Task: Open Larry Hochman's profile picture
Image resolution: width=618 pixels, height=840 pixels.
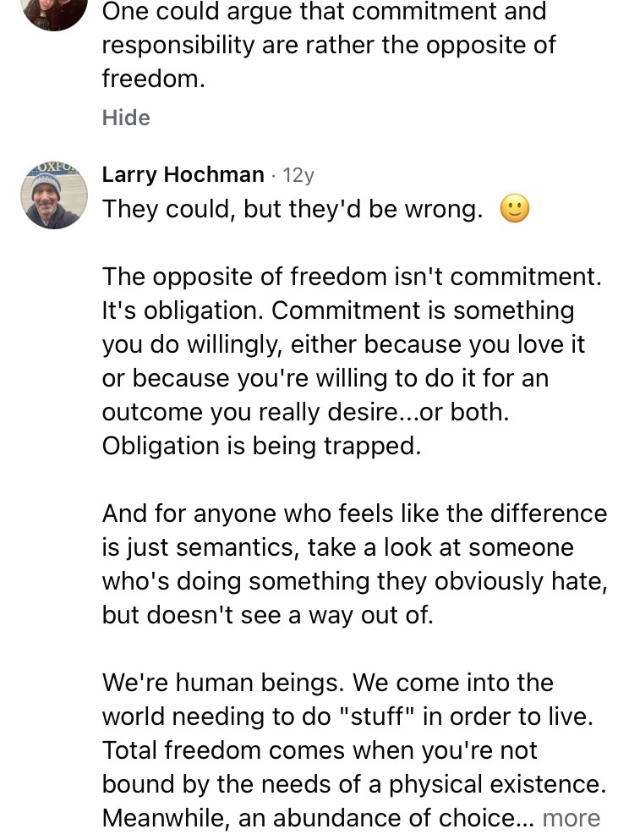Action: [x=54, y=195]
